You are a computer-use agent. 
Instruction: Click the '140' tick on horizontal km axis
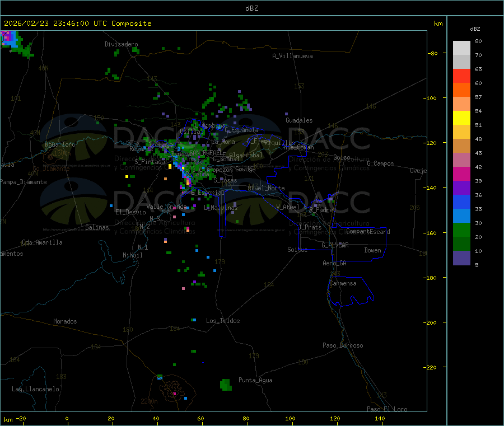pos(380,418)
